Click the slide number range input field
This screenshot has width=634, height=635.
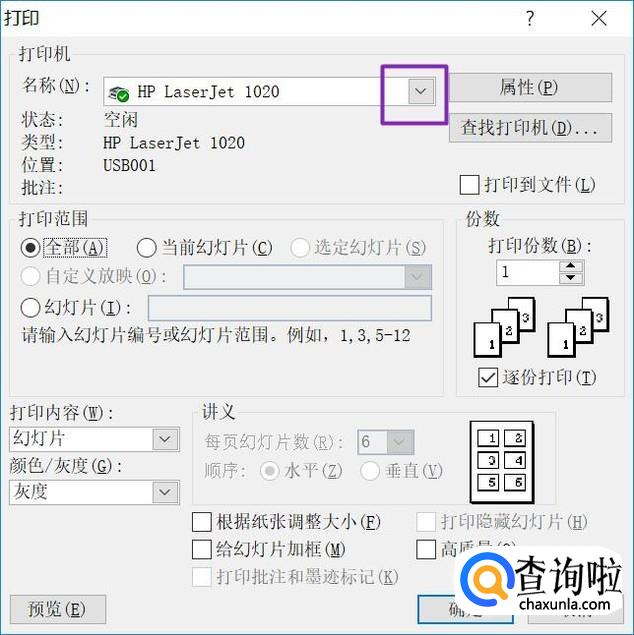click(290, 308)
